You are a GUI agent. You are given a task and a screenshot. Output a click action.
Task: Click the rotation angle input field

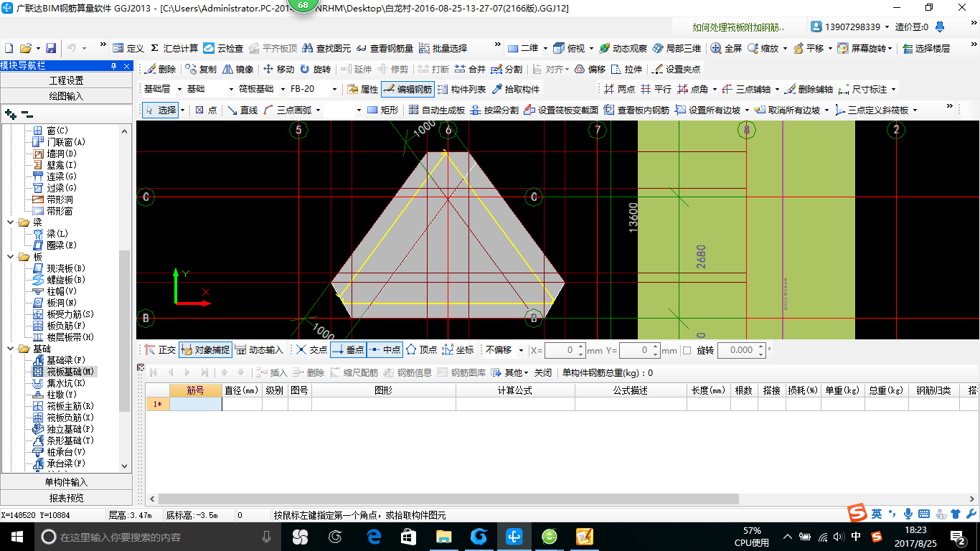point(742,350)
